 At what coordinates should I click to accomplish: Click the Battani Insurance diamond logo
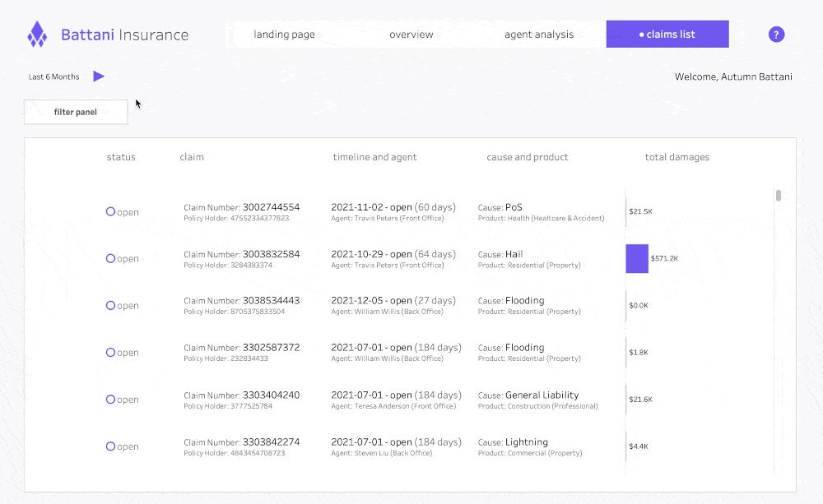37,35
